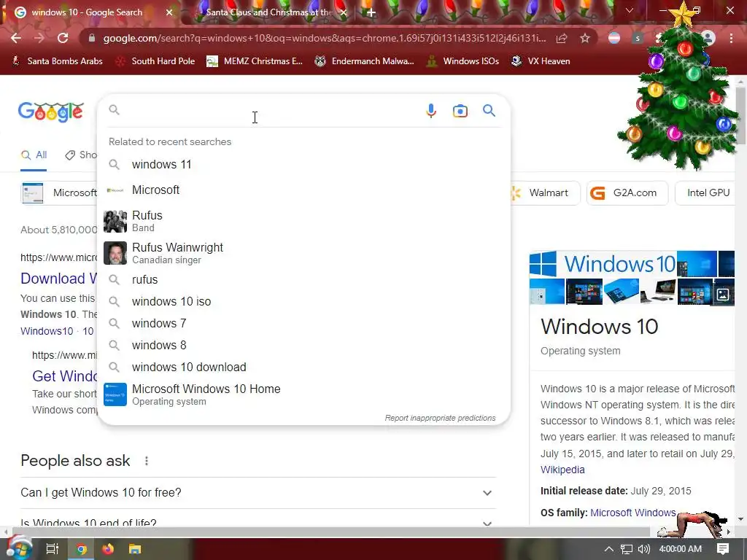747x560 pixels.
Task: Open the Santa Bombs Arabs bookmark
Action: coord(58,61)
